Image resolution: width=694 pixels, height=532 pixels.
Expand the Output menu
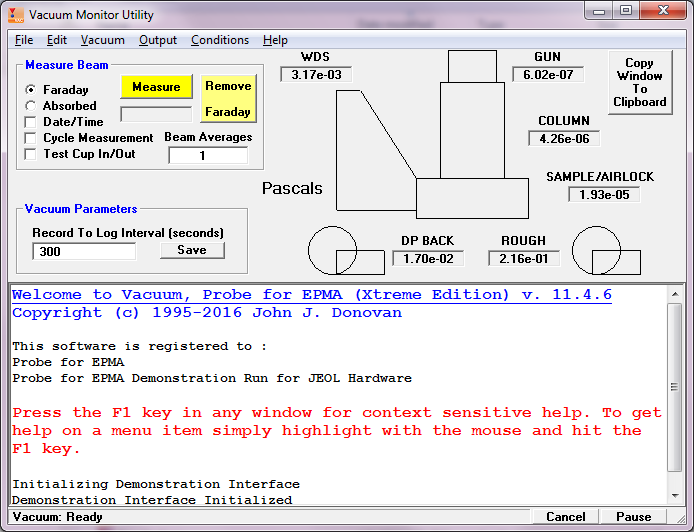[158, 40]
